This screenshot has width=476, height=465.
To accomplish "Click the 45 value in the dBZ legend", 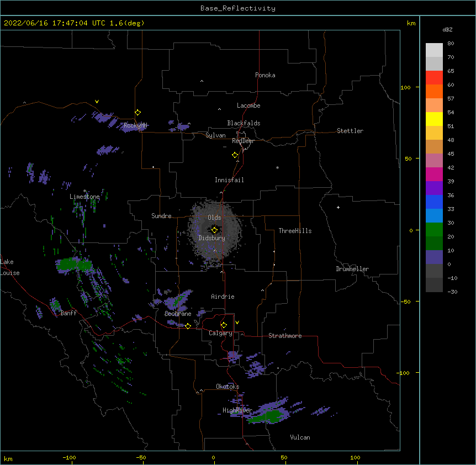I will pos(451,154).
